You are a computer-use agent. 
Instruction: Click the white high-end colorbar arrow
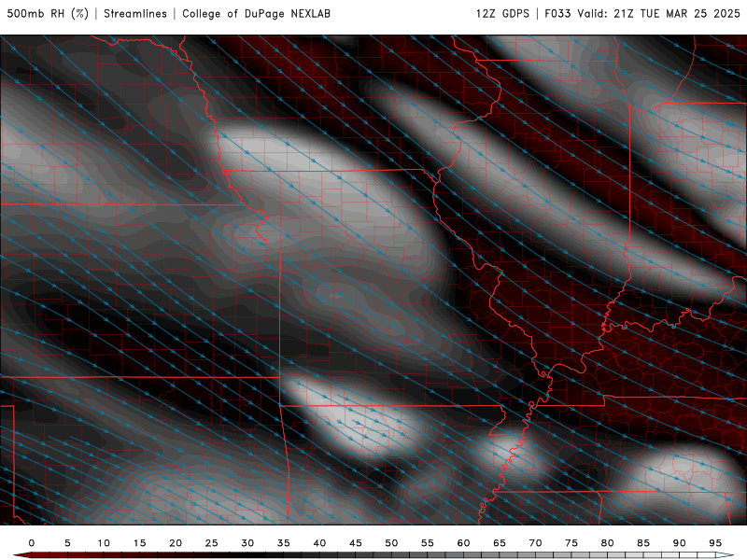click(x=725, y=555)
